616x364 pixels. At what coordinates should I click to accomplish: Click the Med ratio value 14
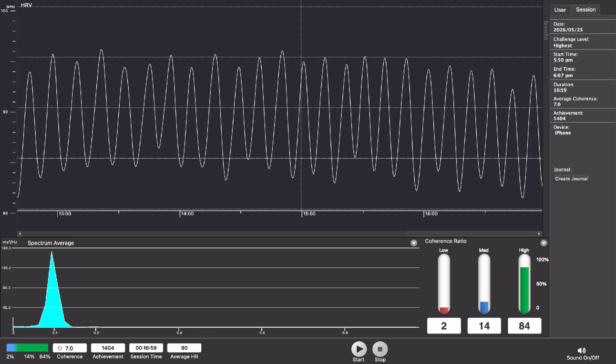tap(484, 326)
